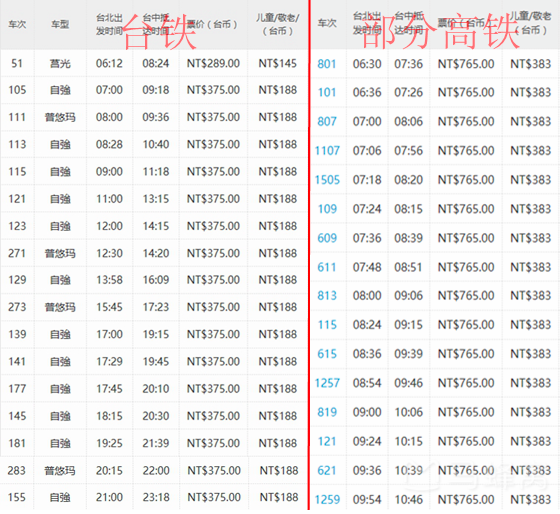Image resolution: width=560 pixels, height=514 pixels.
Task: Select arrival time 20:10
Action: [156, 389]
